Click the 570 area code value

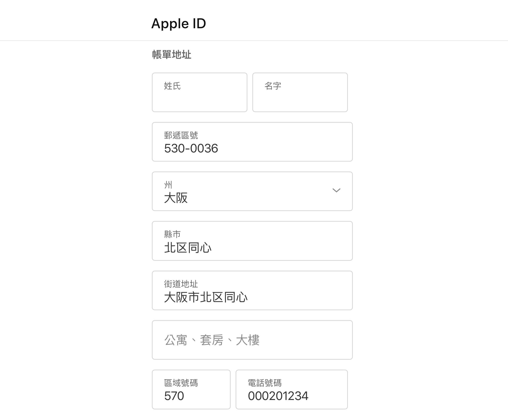tap(174, 396)
